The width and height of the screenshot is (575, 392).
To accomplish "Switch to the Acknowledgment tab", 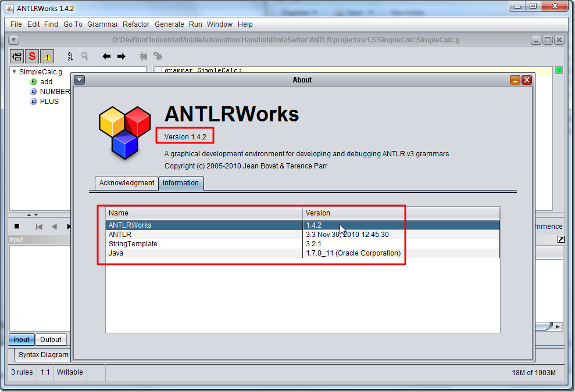I will pyautogui.click(x=127, y=183).
